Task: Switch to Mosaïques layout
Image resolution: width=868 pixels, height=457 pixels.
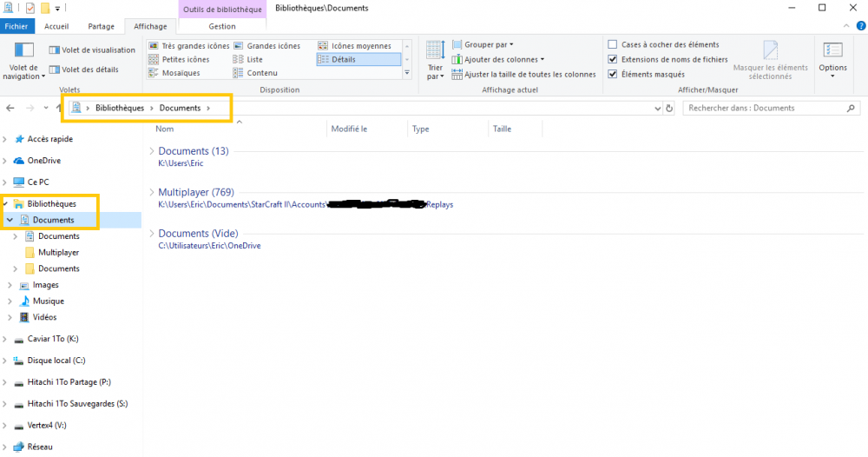Action: coord(180,73)
